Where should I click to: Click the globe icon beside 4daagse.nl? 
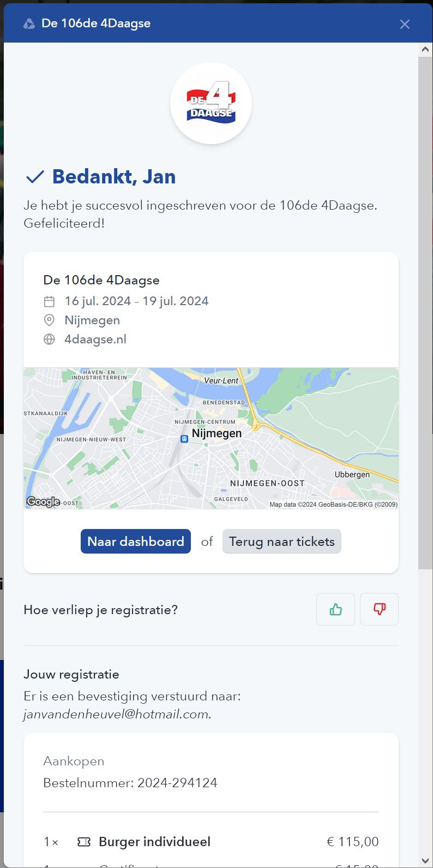tap(49, 340)
